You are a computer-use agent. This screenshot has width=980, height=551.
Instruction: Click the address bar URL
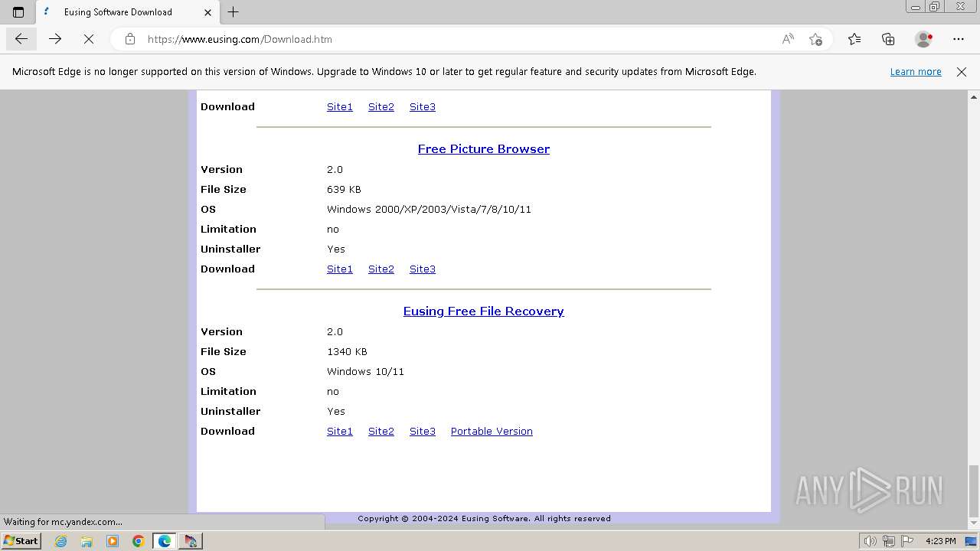coord(240,39)
